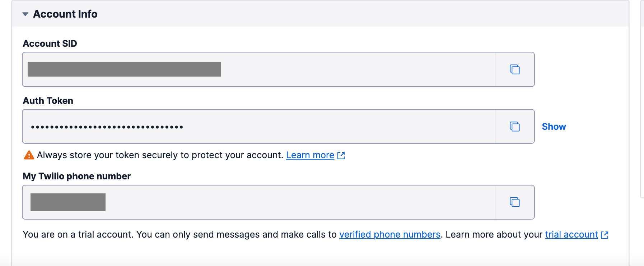Open the Learn more link
Viewport: 644px width, 266px height.
[310, 155]
